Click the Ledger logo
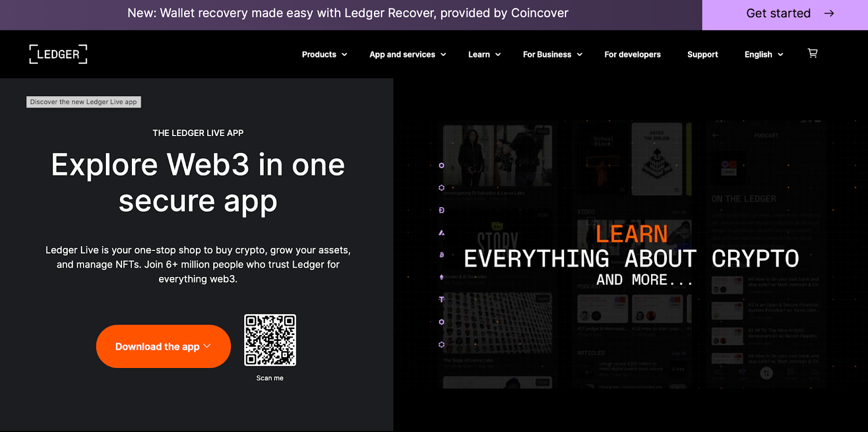Viewport: 868px width, 432px height. click(x=58, y=54)
